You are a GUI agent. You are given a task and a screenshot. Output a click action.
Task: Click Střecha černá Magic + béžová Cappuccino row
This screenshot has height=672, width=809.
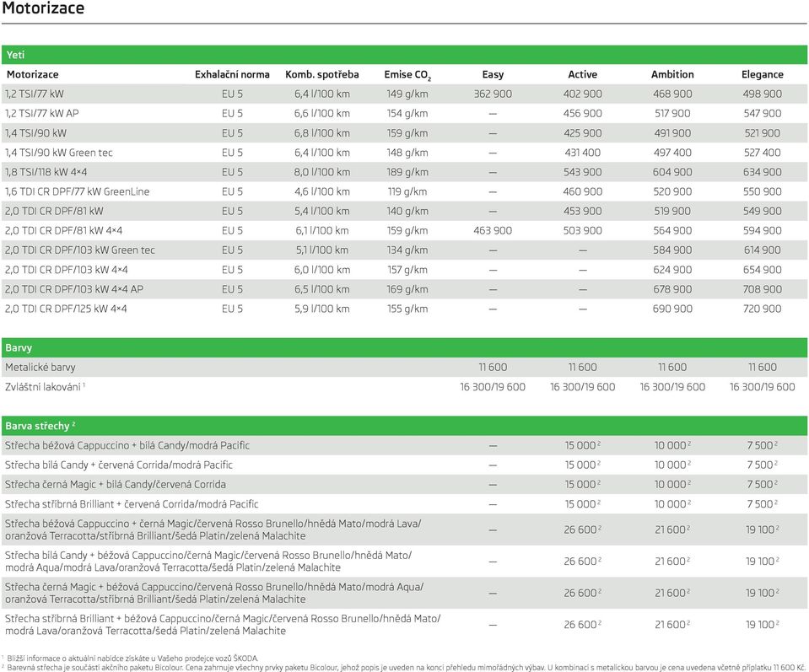[x=405, y=593]
